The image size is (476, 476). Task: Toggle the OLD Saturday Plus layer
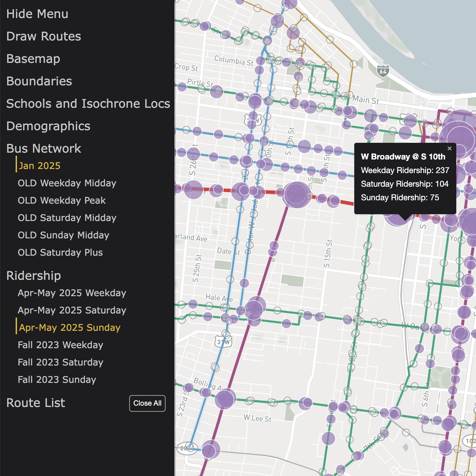coord(60,253)
